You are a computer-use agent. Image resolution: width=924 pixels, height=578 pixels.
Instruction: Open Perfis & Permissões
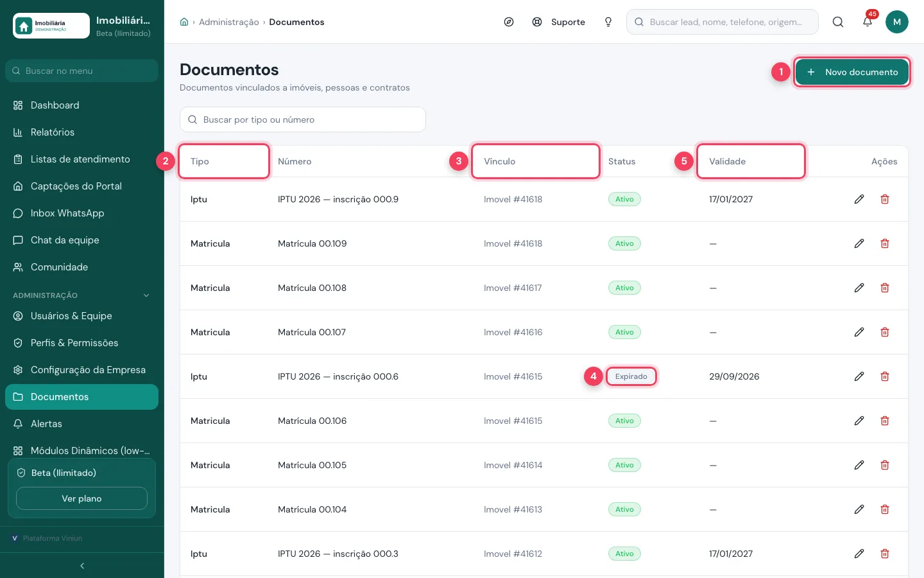click(81, 343)
